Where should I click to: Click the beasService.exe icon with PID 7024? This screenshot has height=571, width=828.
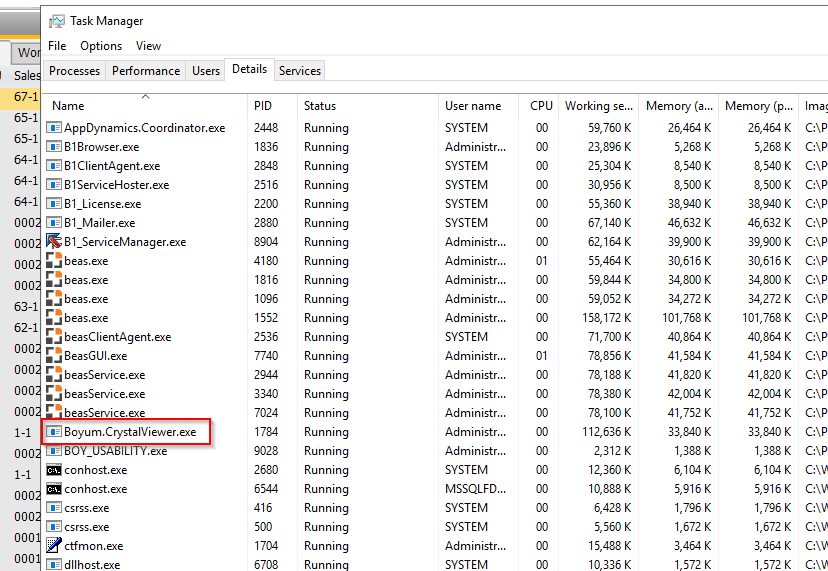click(54, 411)
